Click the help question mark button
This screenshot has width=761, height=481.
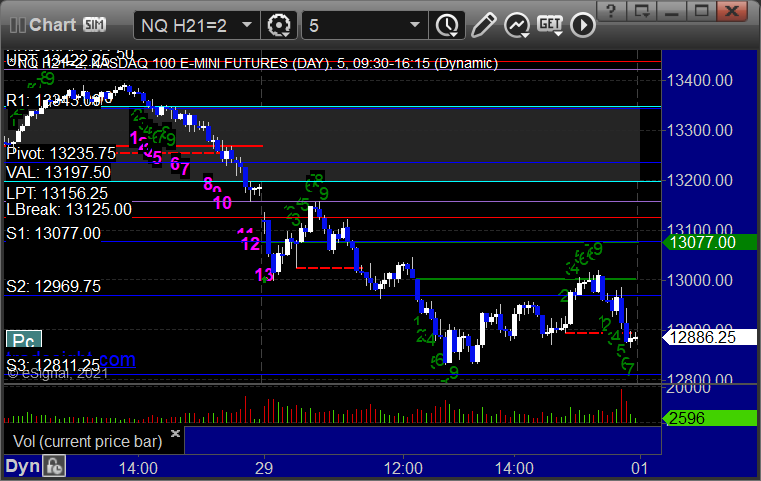click(611, 10)
